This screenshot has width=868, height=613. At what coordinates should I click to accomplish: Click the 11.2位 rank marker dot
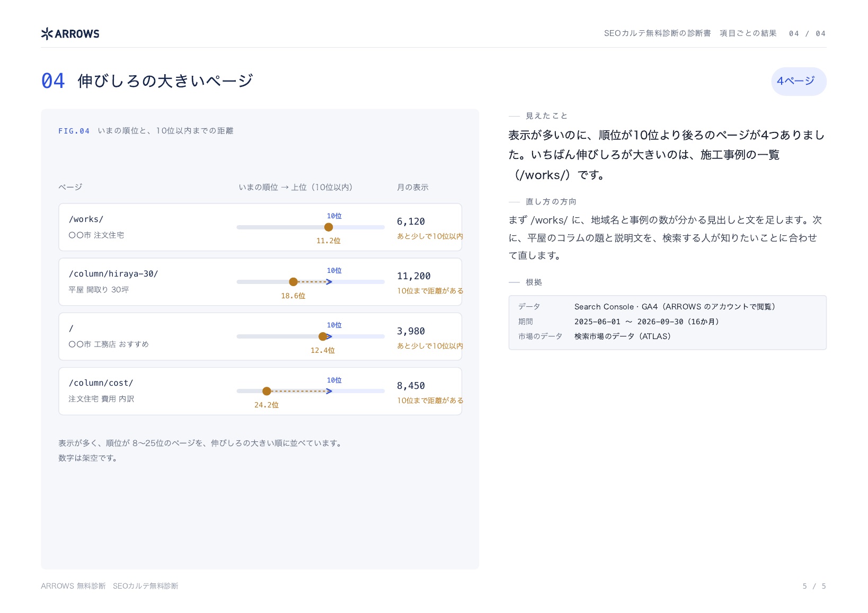329,227
